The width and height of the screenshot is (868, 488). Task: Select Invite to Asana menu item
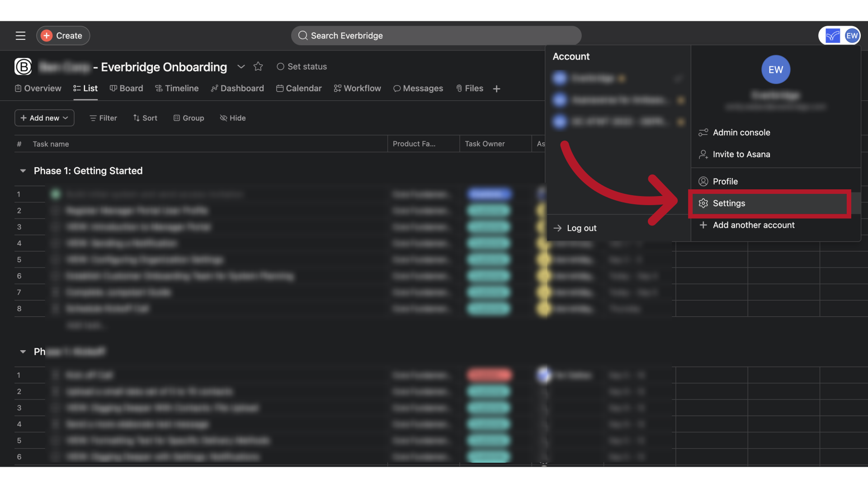(x=775, y=154)
